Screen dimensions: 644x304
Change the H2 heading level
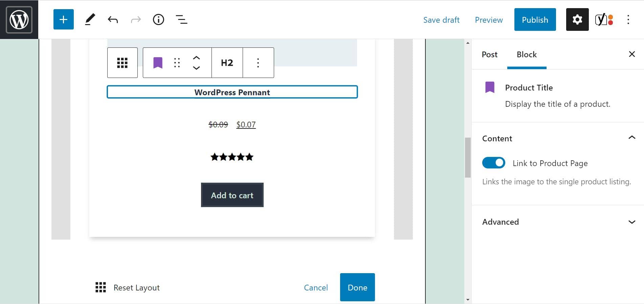click(227, 63)
